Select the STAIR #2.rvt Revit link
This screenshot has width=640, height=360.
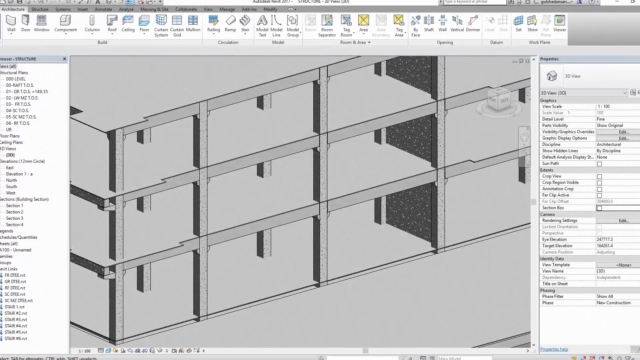[x=16, y=313]
